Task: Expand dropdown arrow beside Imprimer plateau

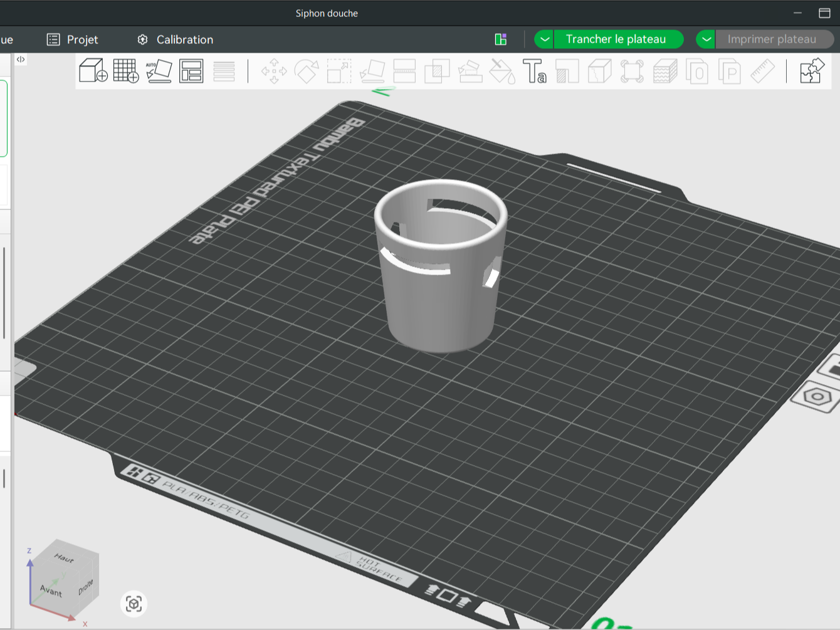Action: 706,39
